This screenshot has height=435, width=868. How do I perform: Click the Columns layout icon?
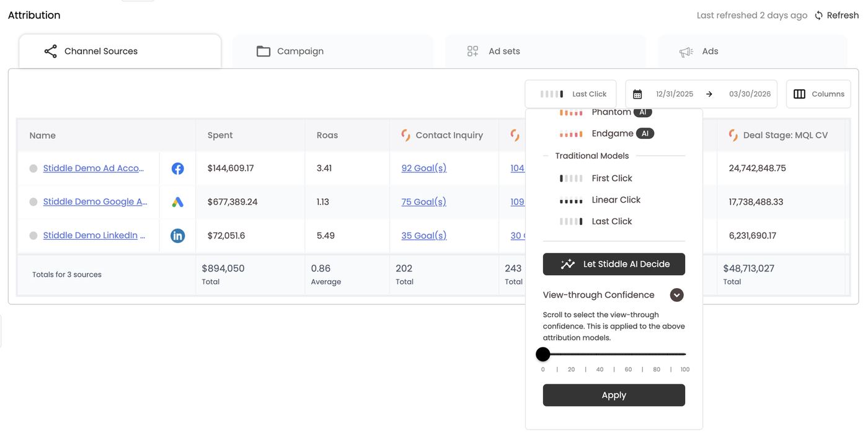coord(800,94)
